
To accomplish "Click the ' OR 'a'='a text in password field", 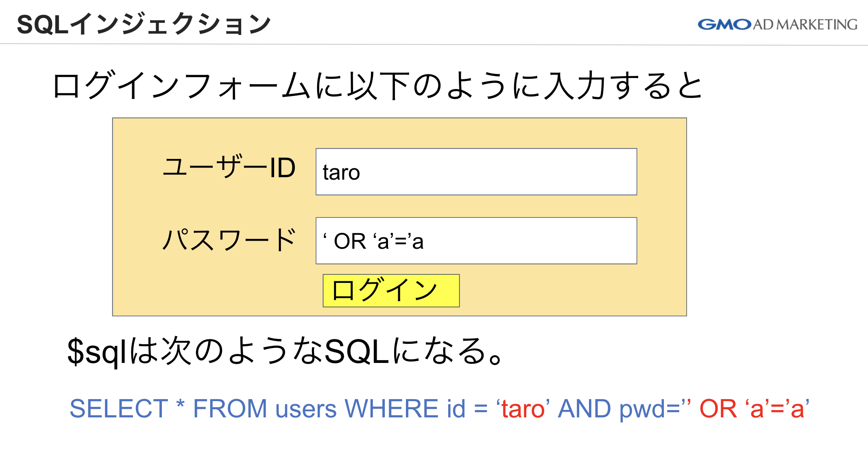I will click(373, 241).
